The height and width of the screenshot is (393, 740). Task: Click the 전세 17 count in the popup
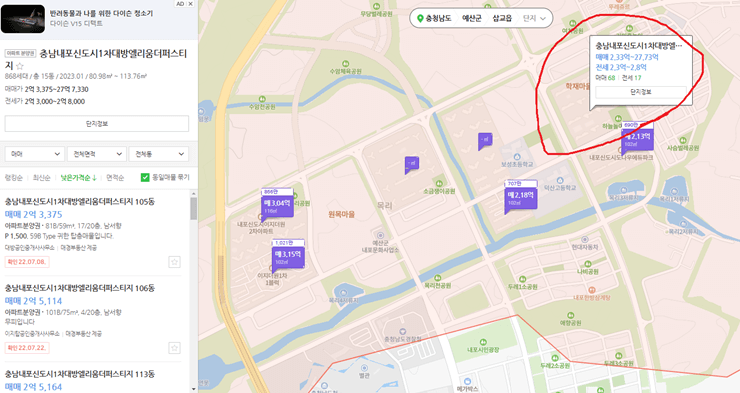coord(631,78)
